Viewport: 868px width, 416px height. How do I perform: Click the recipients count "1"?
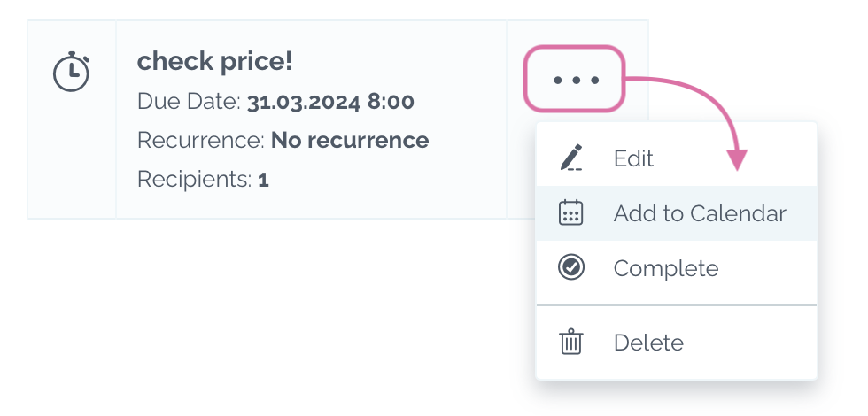tap(264, 180)
